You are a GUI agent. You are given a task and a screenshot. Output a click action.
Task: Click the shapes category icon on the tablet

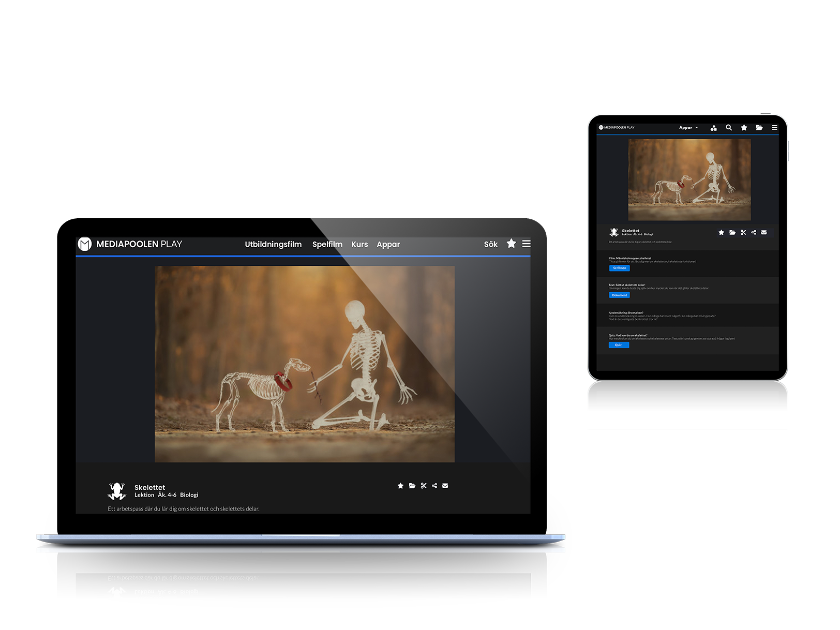point(714,128)
